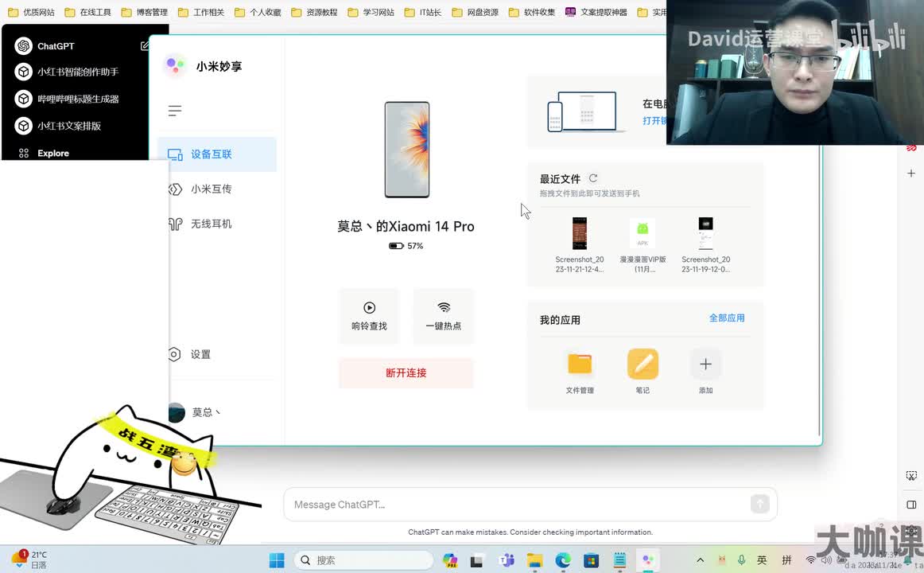Click the 断开连接 disconnect button
Viewport: 924px width, 573px height.
[406, 372]
